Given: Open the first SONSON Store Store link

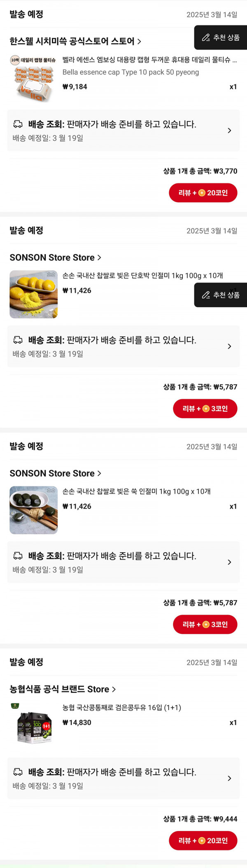Looking at the screenshot, I should [x=55, y=257].
